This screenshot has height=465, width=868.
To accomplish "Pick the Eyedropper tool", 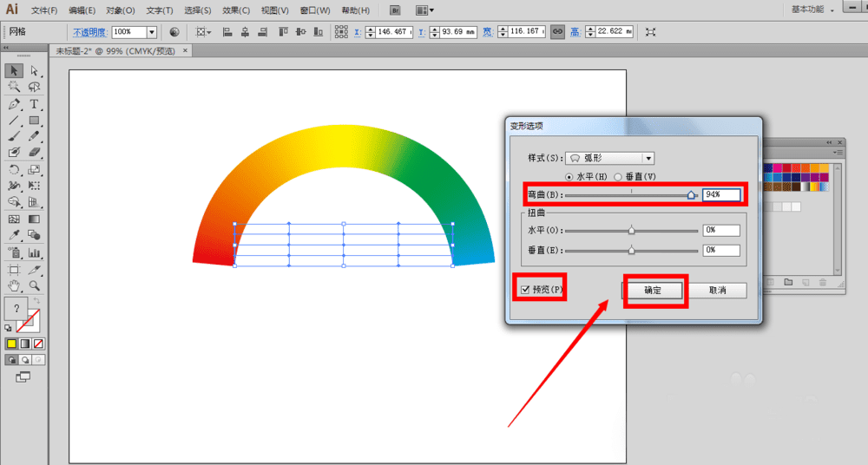I will (x=14, y=236).
